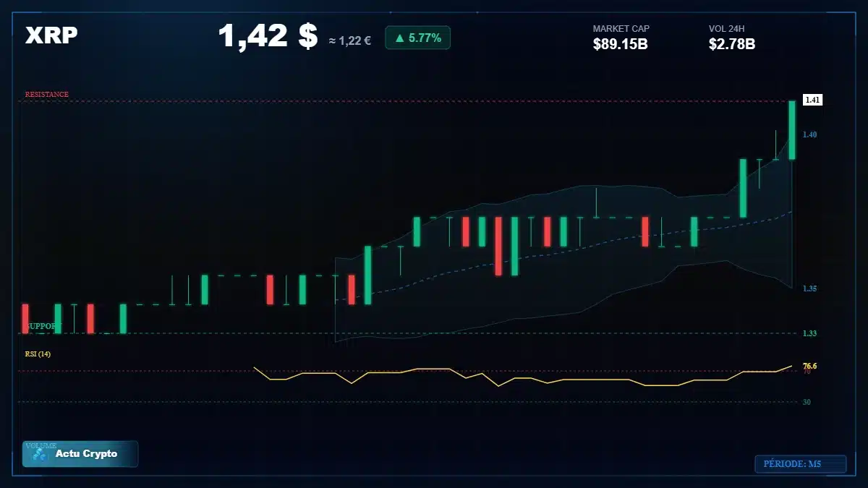Click the 1.41 current price tag
The image size is (868, 488).
[x=813, y=100]
